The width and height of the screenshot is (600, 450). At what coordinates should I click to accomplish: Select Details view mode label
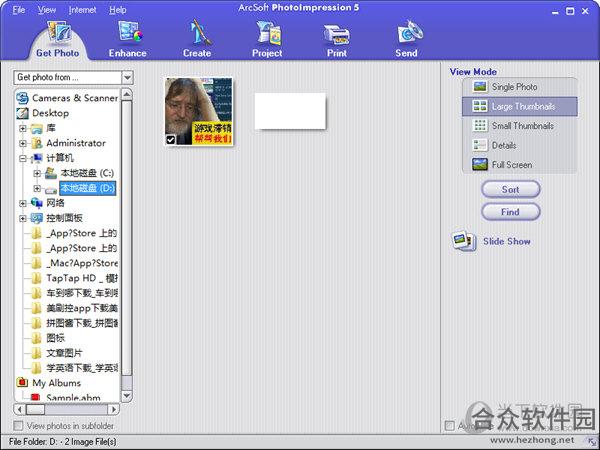(504, 145)
